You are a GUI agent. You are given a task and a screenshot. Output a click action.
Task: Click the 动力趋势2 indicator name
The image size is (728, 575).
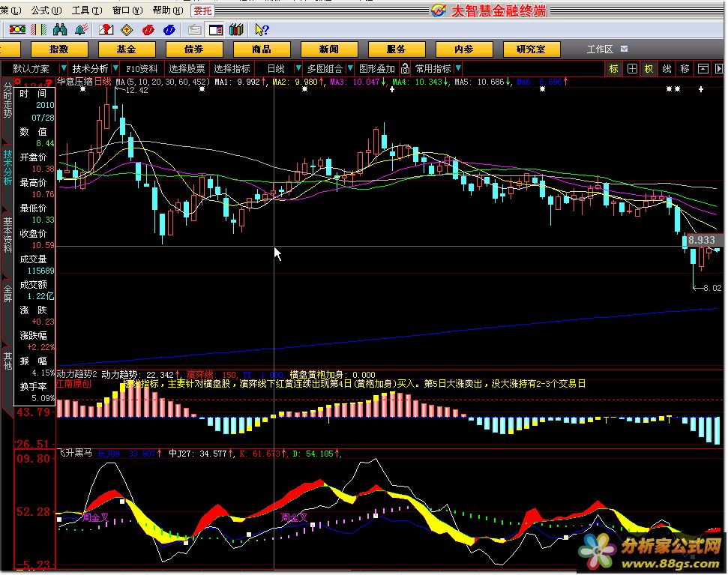coord(76,374)
